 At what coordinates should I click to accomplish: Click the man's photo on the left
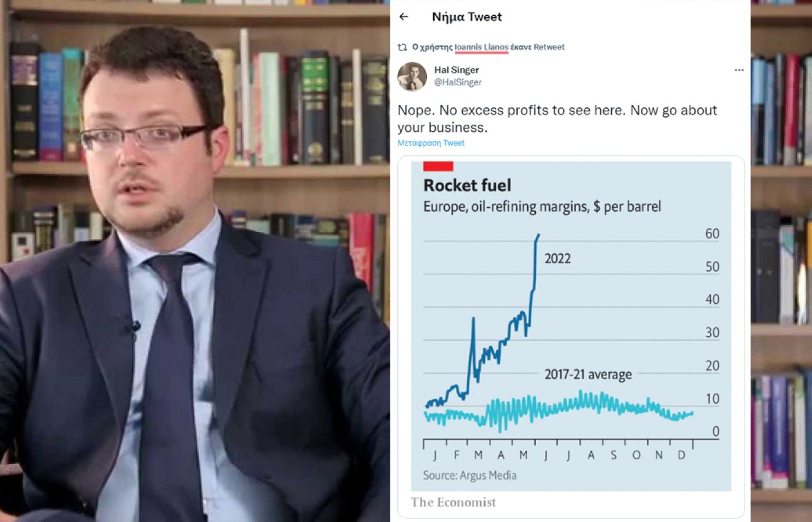coord(195,261)
